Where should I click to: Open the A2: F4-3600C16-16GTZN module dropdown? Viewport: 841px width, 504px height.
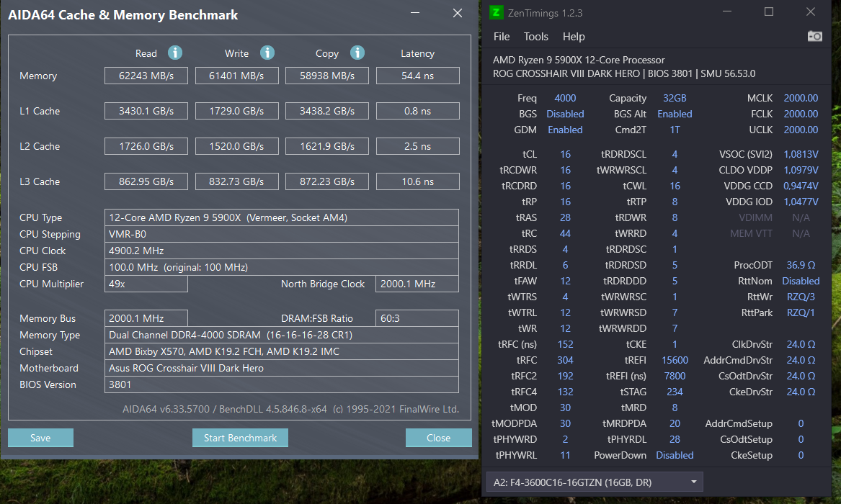pyautogui.click(x=595, y=482)
